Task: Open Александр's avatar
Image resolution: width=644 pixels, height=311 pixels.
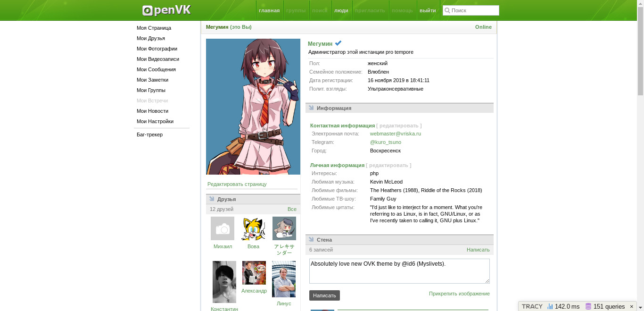Action: point(254,273)
